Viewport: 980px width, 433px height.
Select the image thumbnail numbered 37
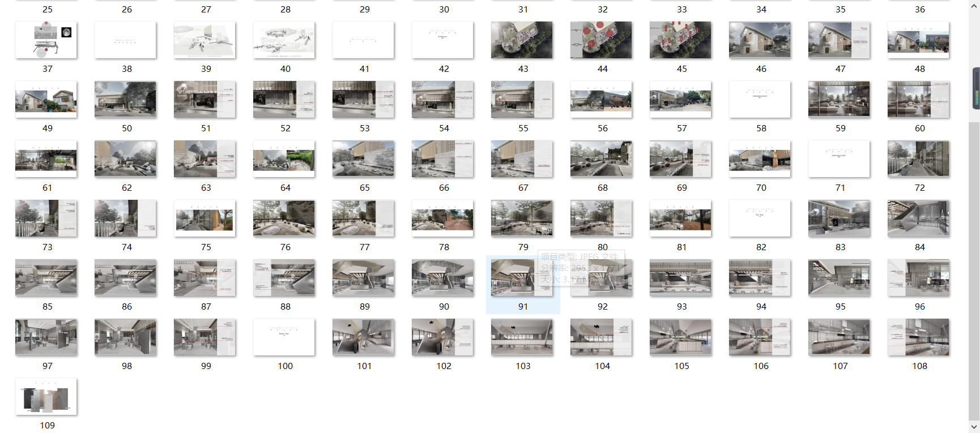click(46, 40)
